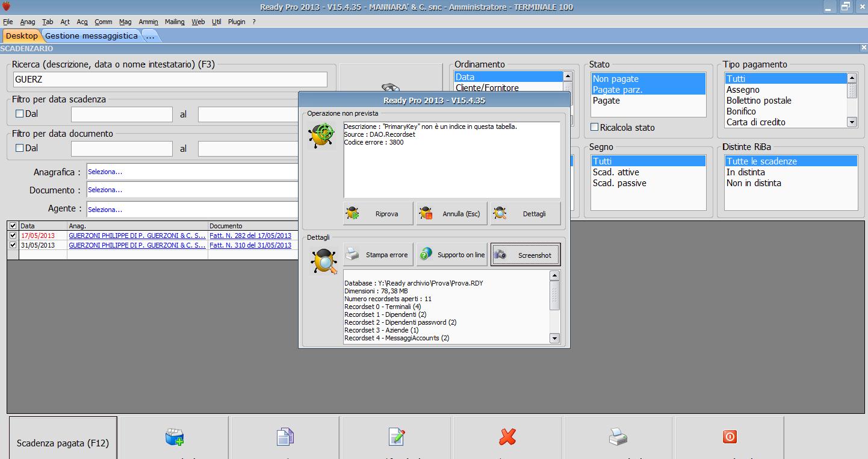Close the Scadenzario panel with X
The image size is (868, 459).
pos(864,48)
